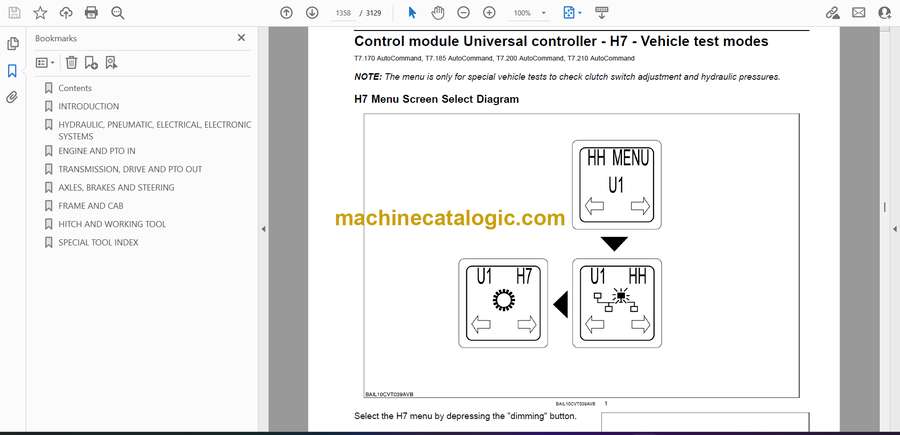Activate the hand pan tool
The width and height of the screenshot is (900, 435).
tap(438, 13)
